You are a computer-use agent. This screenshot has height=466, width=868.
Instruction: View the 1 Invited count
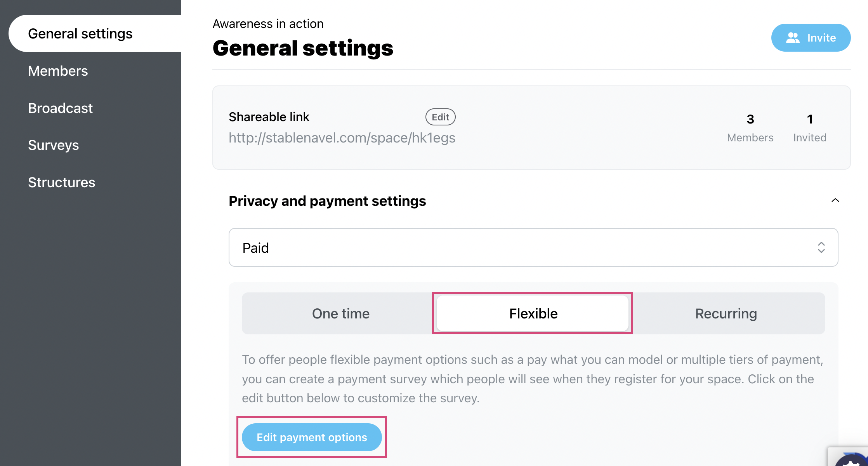[x=809, y=127]
